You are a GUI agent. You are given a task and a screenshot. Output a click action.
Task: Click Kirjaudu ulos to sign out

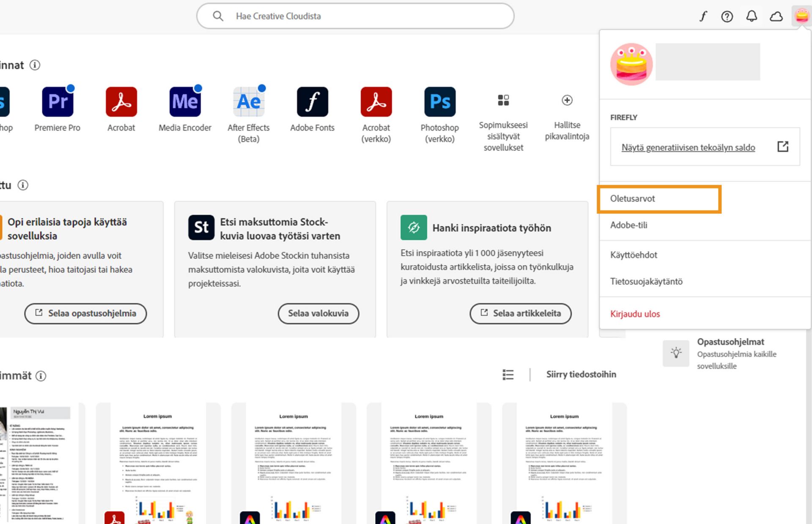pyautogui.click(x=635, y=314)
